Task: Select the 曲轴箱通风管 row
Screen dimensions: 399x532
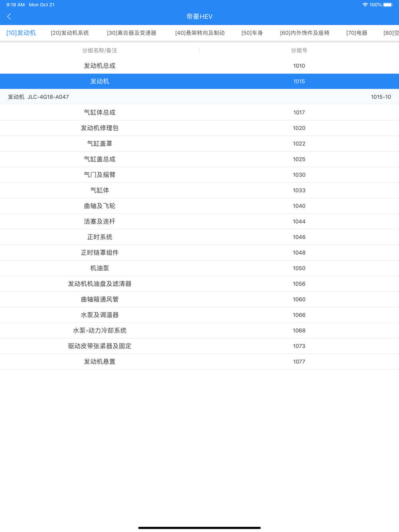Action: tap(199, 299)
